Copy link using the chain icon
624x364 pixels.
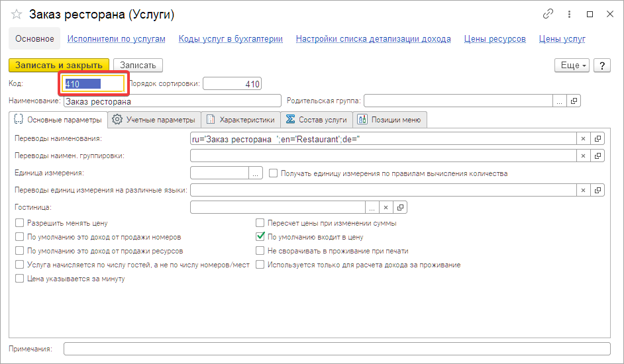click(548, 15)
